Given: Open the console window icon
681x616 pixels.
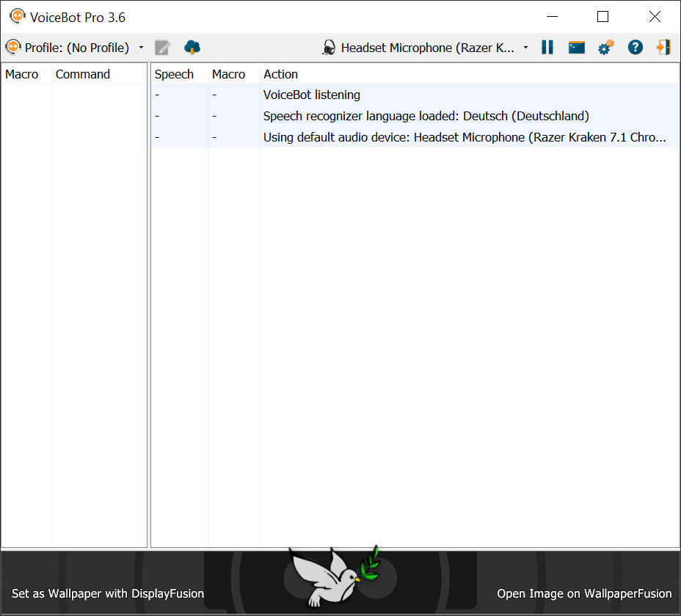Looking at the screenshot, I should pyautogui.click(x=576, y=48).
